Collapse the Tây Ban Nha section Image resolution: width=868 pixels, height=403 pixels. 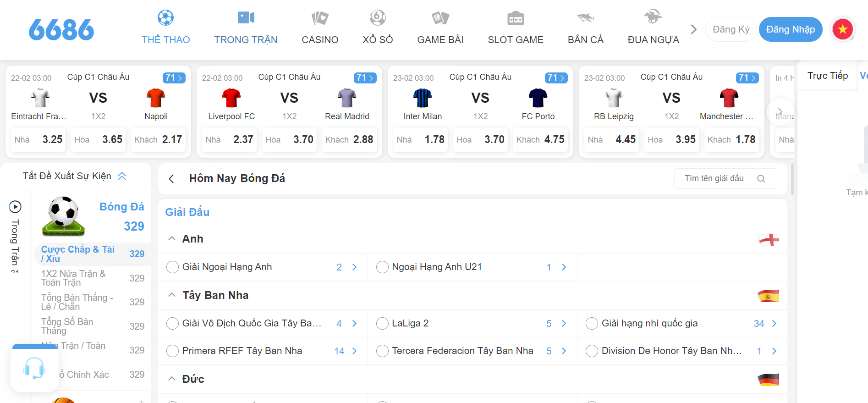[x=172, y=295]
